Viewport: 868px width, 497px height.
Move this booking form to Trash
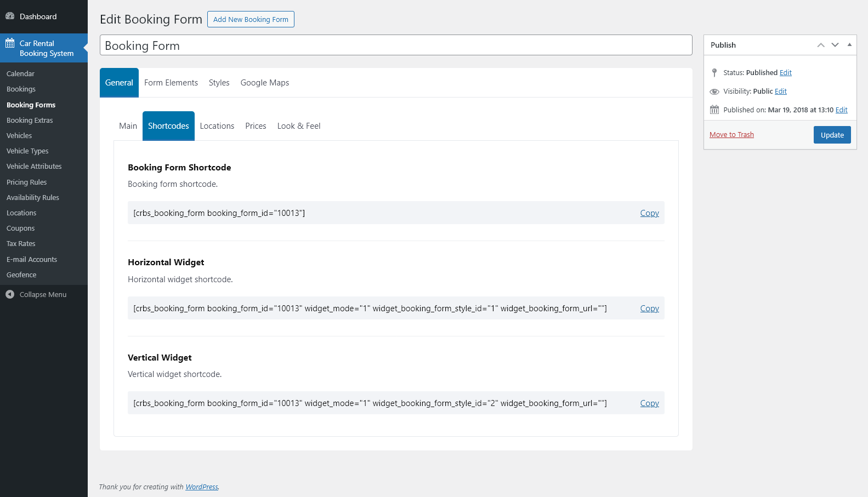731,135
